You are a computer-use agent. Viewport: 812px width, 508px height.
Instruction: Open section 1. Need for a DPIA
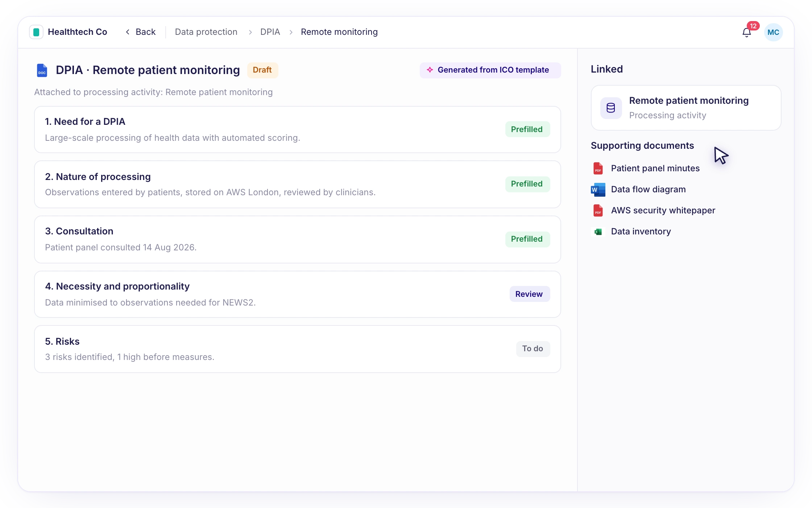pyautogui.click(x=297, y=130)
